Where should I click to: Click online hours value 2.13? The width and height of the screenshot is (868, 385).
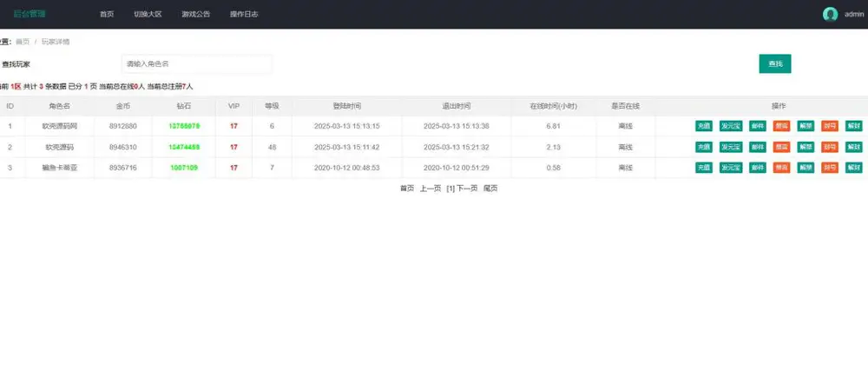coord(553,148)
